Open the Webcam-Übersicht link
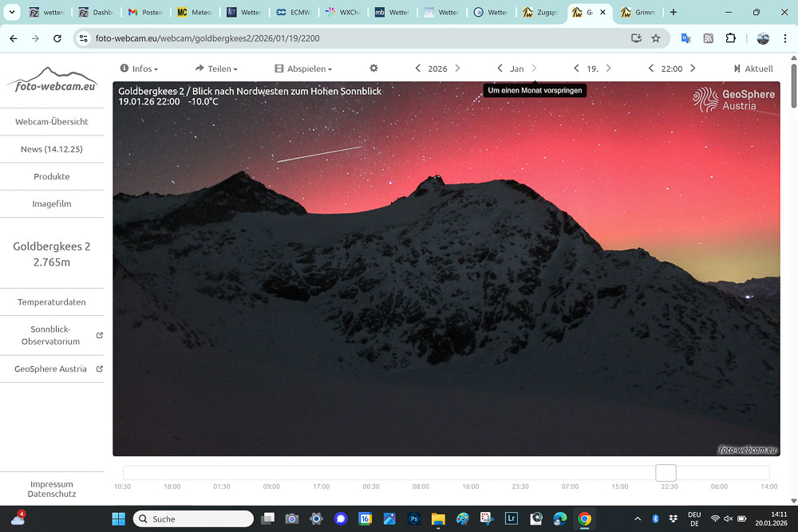Image resolution: width=798 pixels, height=532 pixels. point(52,122)
